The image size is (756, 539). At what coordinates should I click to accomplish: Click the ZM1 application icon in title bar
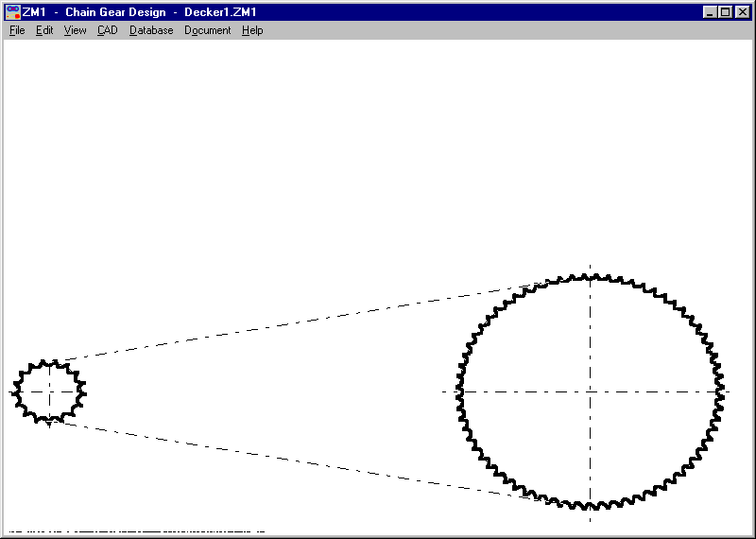pyautogui.click(x=12, y=11)
